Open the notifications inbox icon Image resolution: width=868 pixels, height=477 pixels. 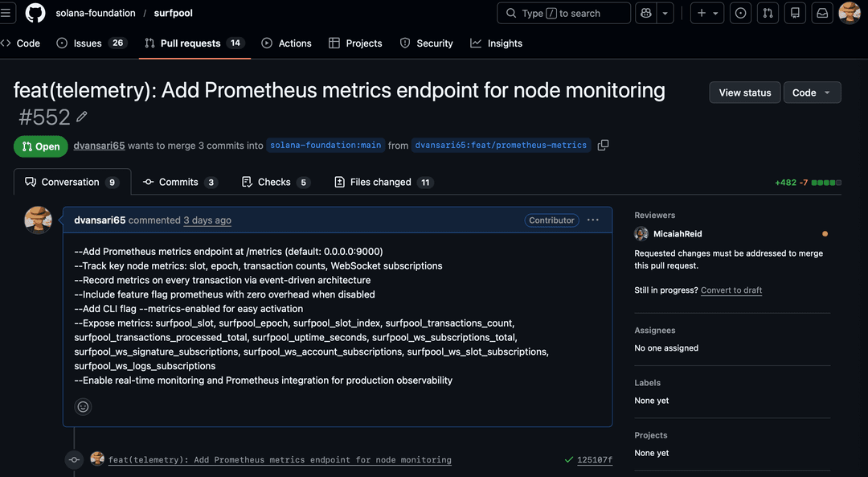(x=822, y=13)
